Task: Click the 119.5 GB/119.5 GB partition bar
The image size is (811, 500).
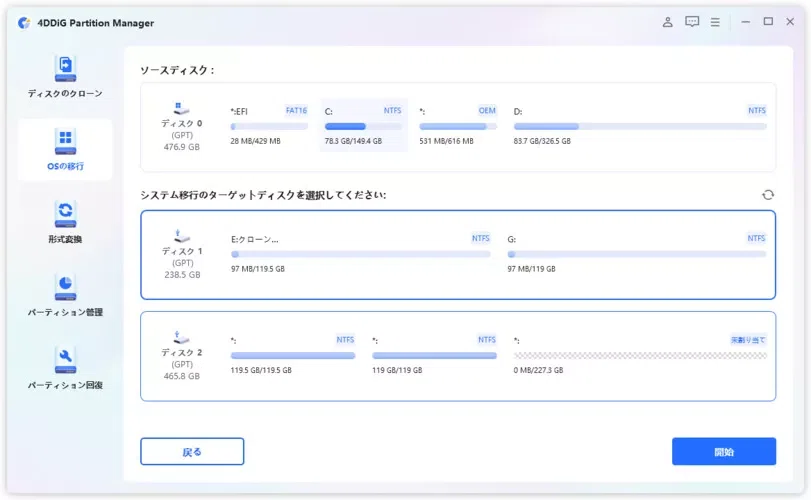Action: (293, 355)
